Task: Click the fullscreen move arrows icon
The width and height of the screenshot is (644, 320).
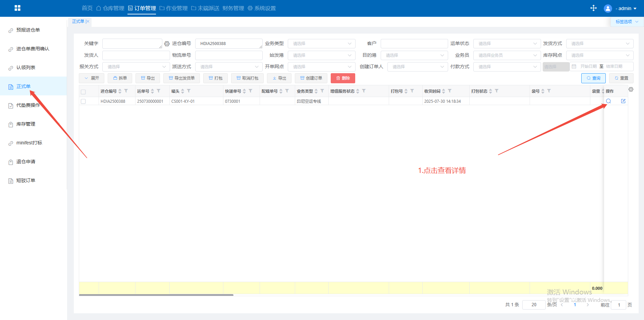Action: tap(593, 8)
